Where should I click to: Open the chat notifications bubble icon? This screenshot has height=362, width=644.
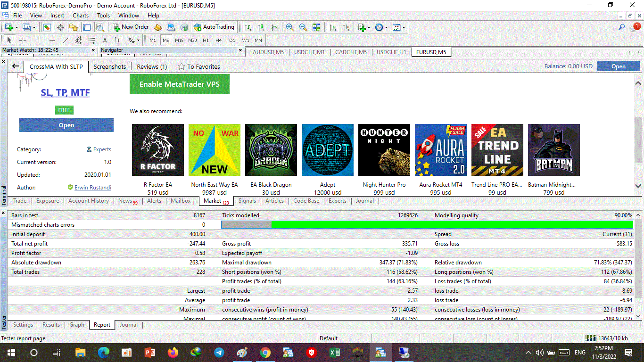pyautogui.click(x=635, y=27)
